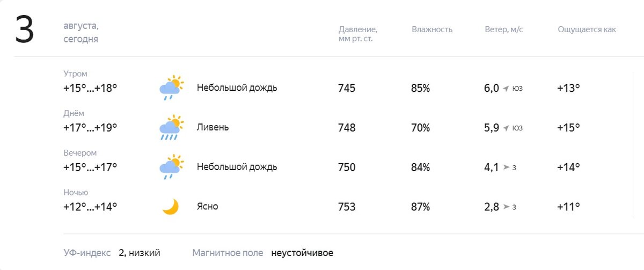
Task: Select the large date number 3
Action: tap(24, 30)
